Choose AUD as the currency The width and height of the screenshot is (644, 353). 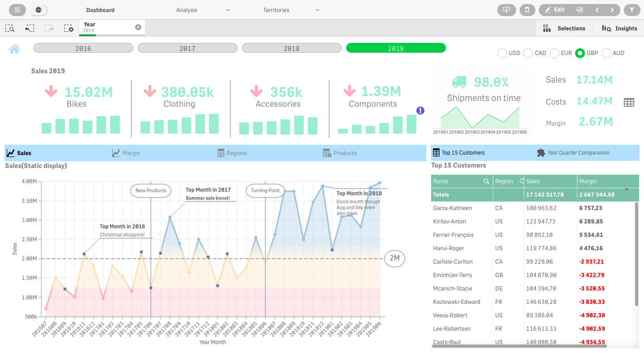point(606,53)
